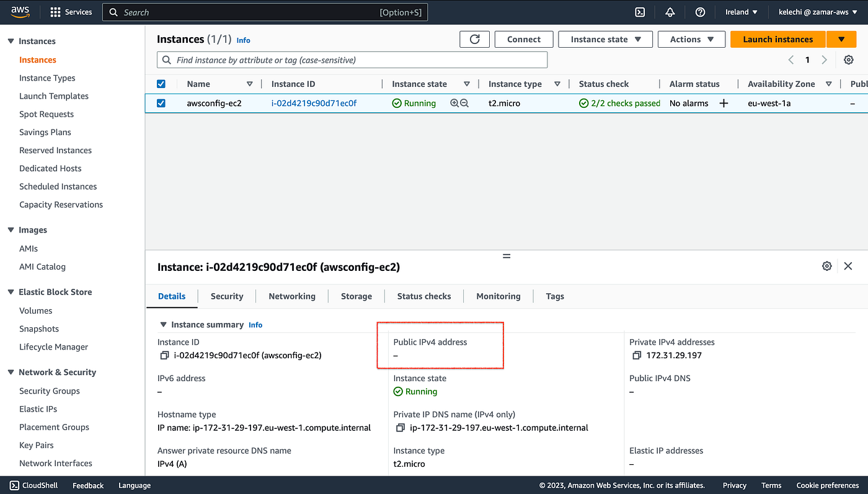Toggle the select-all instances checkbox
This screenshot has height=494, width=868.
pos(161,84)
